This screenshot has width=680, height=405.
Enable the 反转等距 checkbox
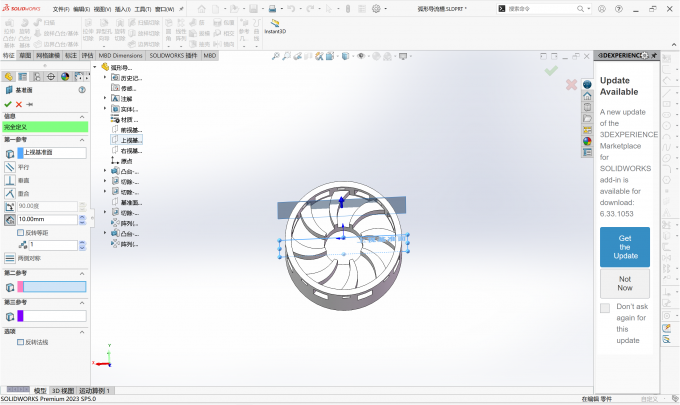pos(20,233)
